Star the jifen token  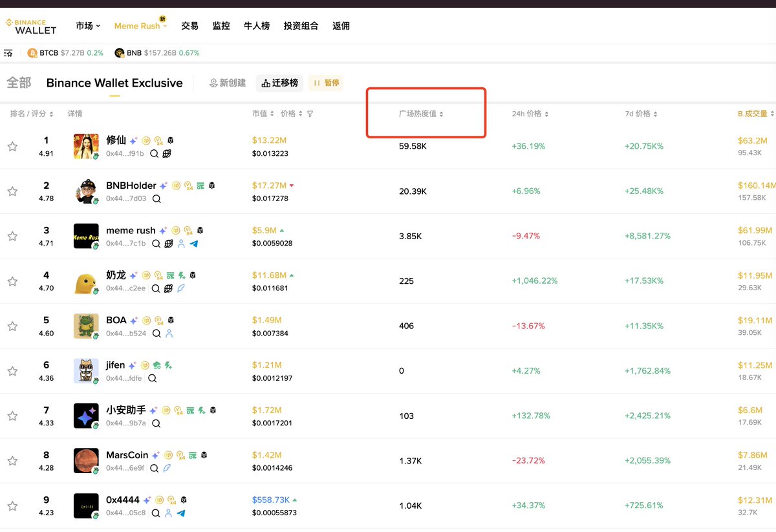(12, 371)
